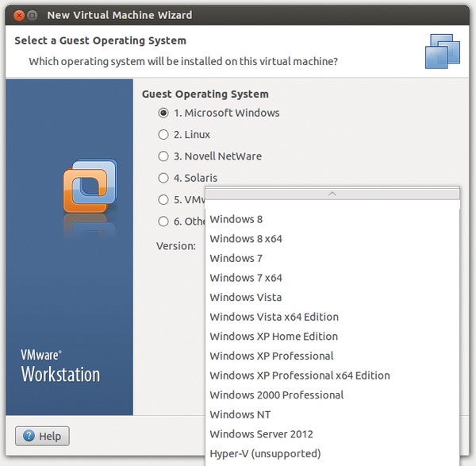Choose the Linux radio option
The image size is (476, 466).
click(163, 135)
